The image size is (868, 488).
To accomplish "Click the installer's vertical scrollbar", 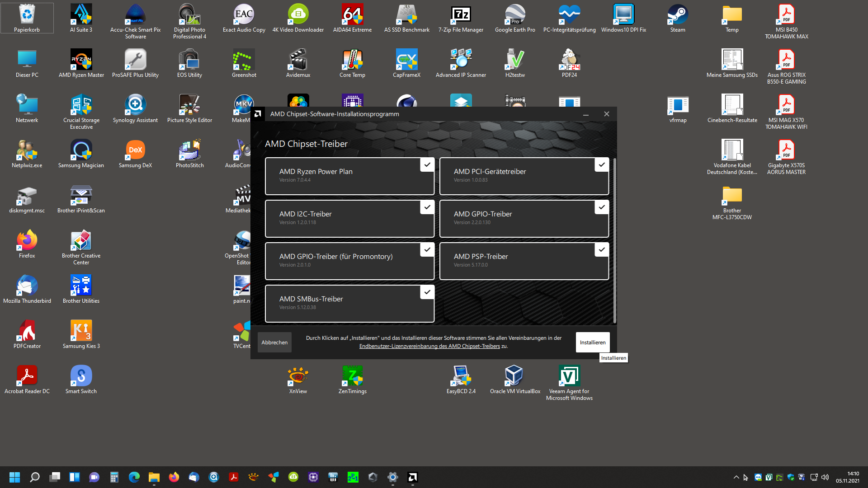I will click(614, 239).
